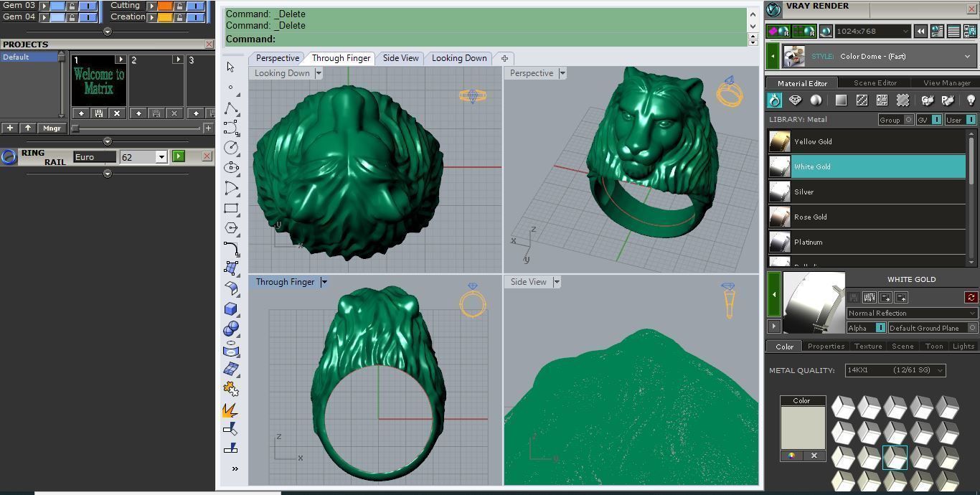The image size is (980, 495).
Task: Open the Side View viewport menu arrow
Action: pos(557,282)
